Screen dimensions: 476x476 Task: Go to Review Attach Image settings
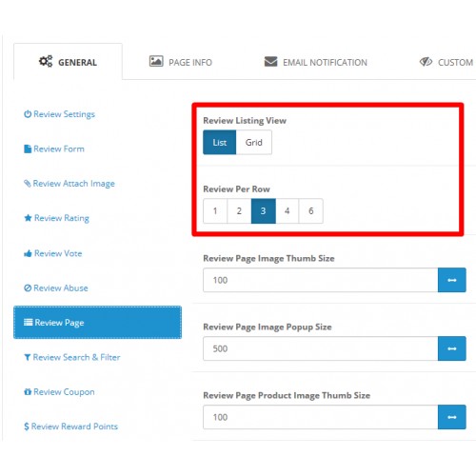tap(69, 184)
